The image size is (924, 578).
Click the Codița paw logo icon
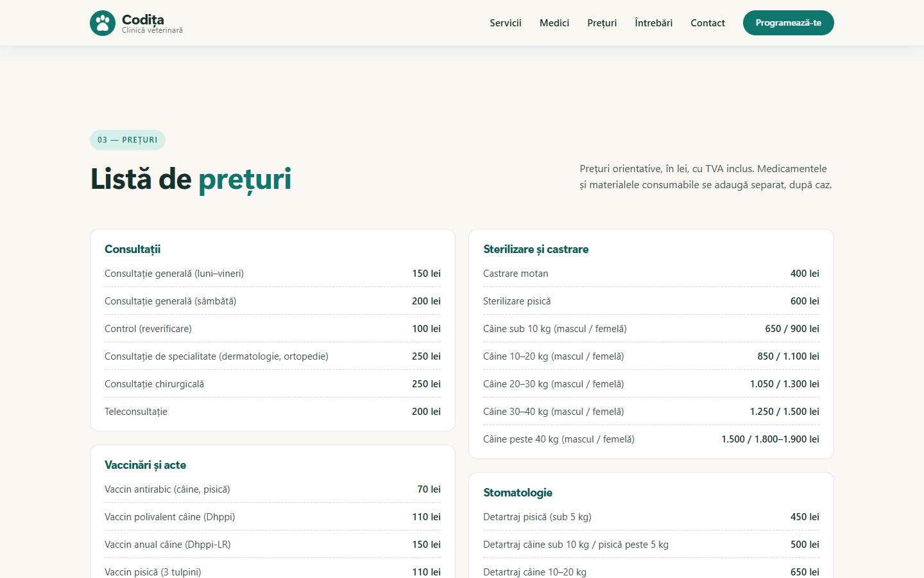[103, 23]
